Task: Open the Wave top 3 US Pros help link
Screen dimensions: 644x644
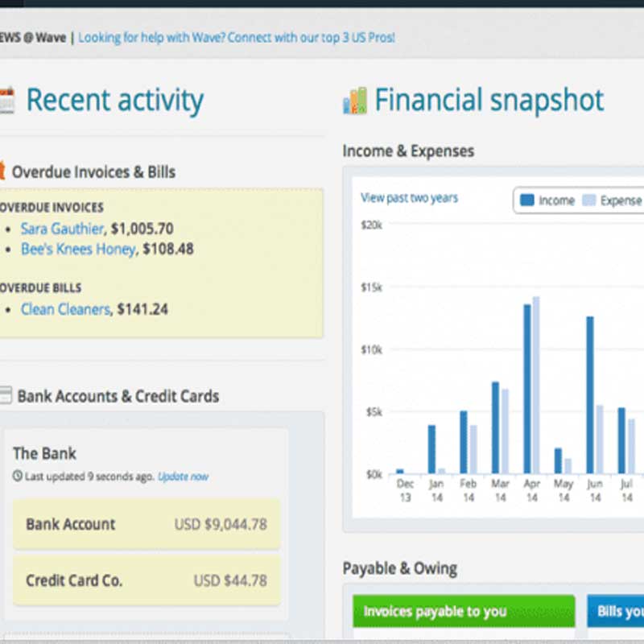Action: point(237,37)
